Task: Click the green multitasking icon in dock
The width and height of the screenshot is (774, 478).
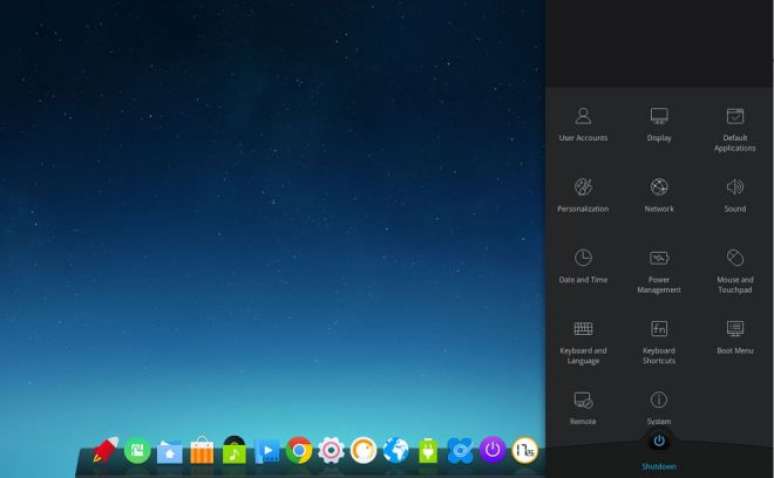Action: [x=137, y=450]
